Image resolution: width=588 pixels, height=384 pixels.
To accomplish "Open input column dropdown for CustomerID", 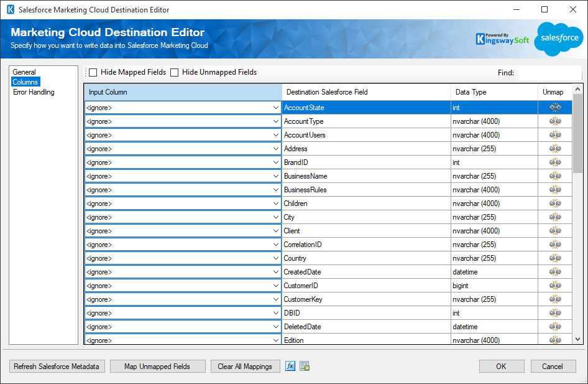I will (x=276, y=286).
